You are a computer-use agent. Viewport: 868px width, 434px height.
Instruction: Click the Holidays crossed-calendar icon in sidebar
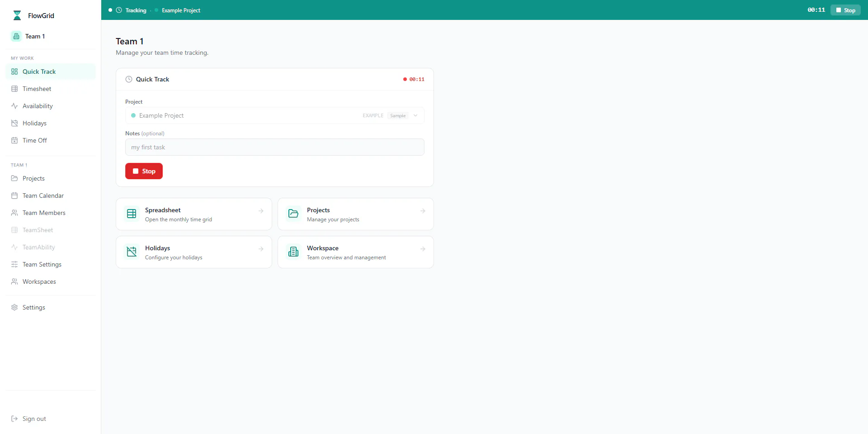(x=14, y=123)
